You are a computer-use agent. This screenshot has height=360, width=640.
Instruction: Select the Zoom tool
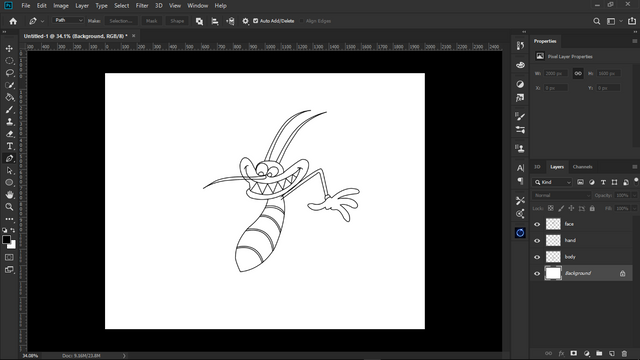[9, 207]
